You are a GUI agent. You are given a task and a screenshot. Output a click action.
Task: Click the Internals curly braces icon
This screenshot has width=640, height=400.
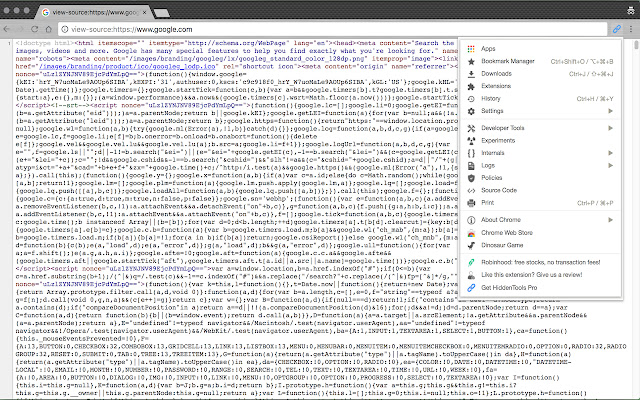(471, 153)
